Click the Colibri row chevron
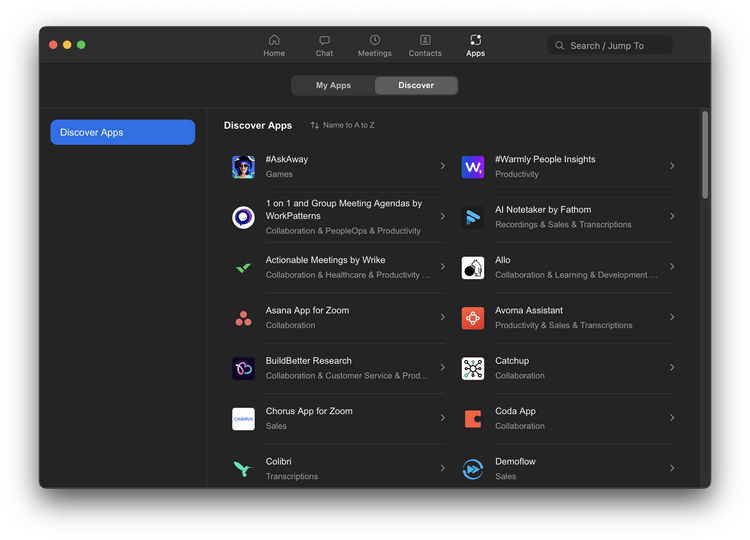Screen dimensions: 750x540 442,468
